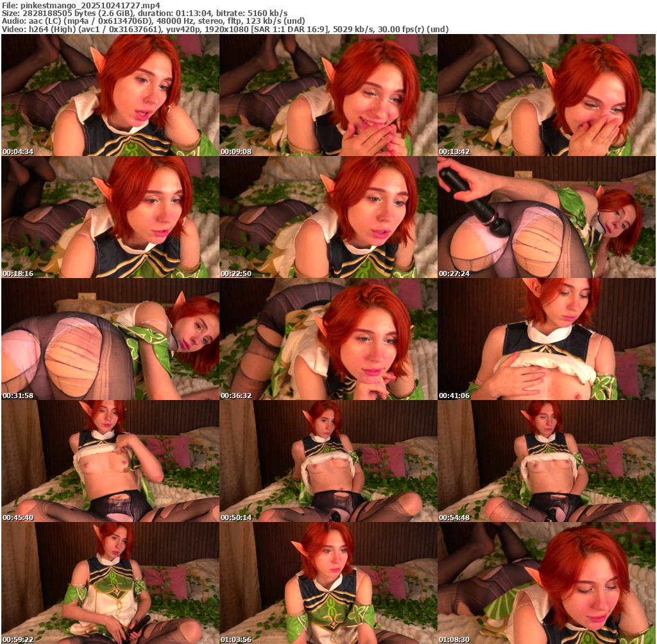Open the last thumbnail stamped 01:08:30
The width and height of the screenshot is (657, 644).
pyautogui.click(x=547, y=583)
